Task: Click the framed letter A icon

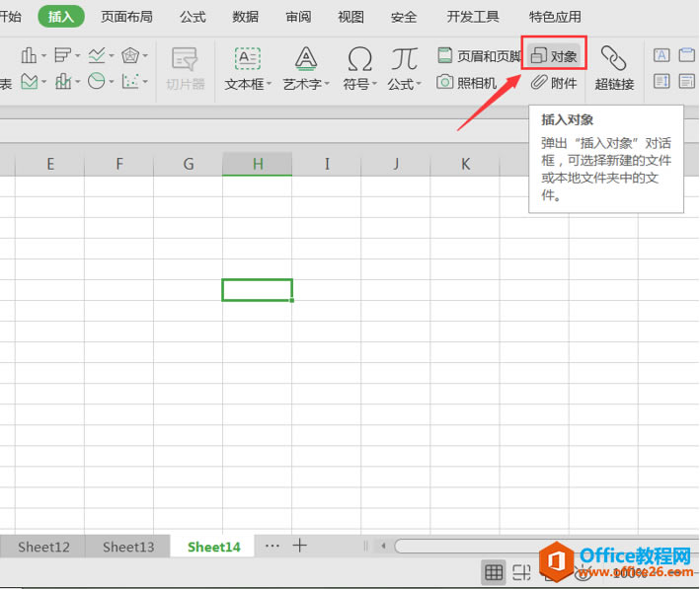Action: coord(661,55)
